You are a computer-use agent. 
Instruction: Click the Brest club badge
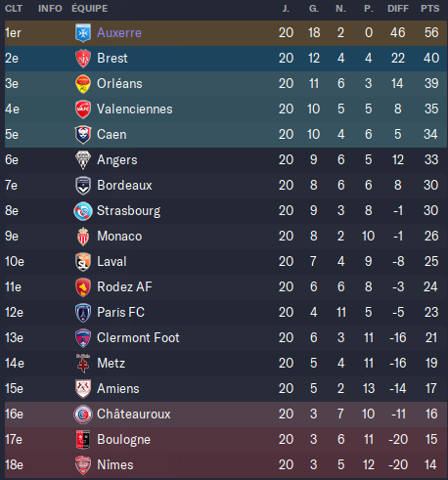(83, 59)
